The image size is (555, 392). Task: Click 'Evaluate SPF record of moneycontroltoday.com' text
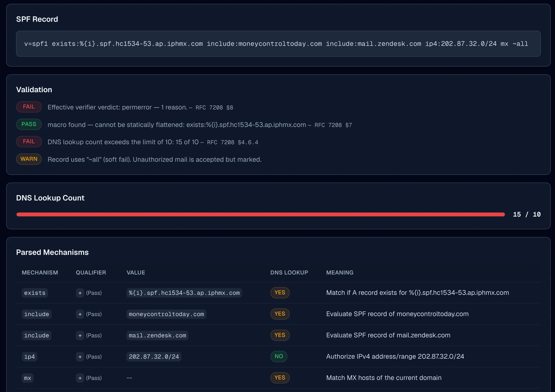[397, 314]
